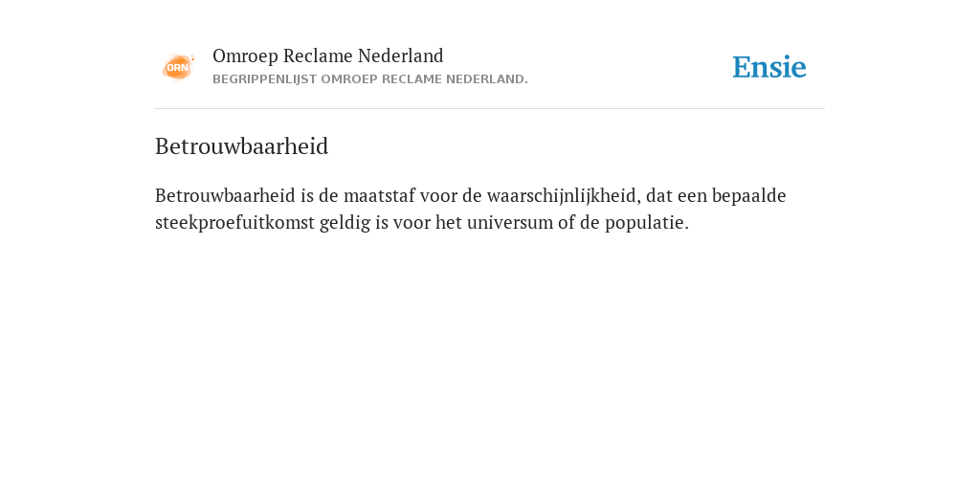Click the horizontal divider line under the header

pyautogui.click(x=490, y=109)
